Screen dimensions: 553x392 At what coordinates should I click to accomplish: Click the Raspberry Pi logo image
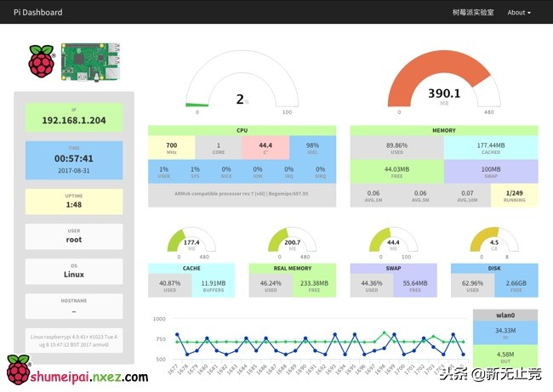tap(42, 61)
